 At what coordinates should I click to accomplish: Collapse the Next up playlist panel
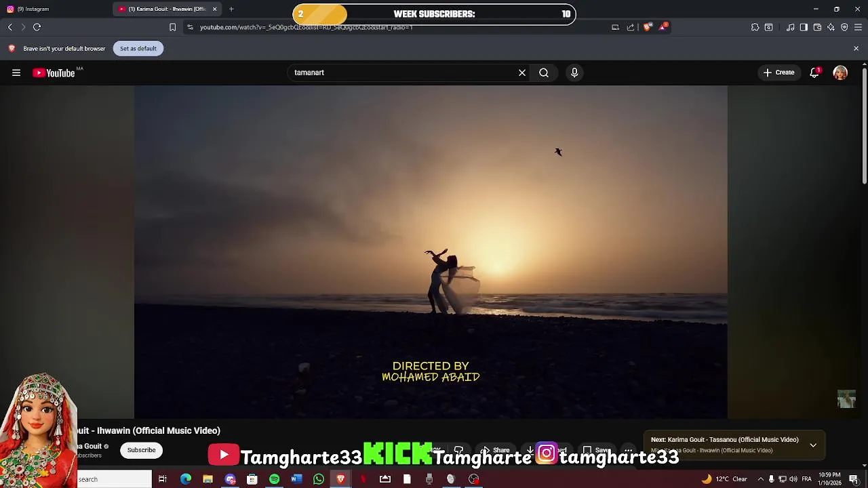[813, 445]
